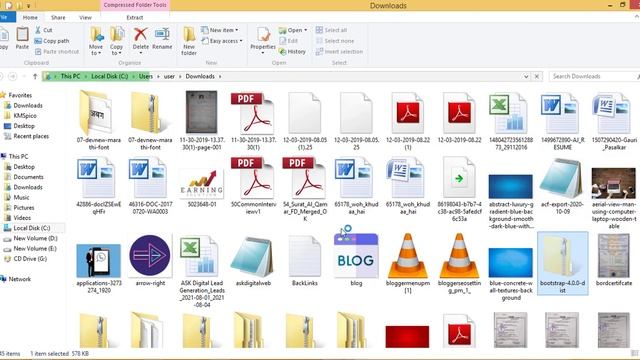
Task: Select Music under This PC
Action: coord(21,197)
